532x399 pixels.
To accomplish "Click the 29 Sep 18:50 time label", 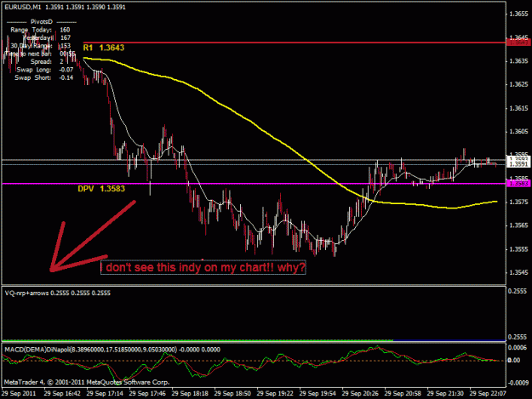I will click(x=232, y=394).
